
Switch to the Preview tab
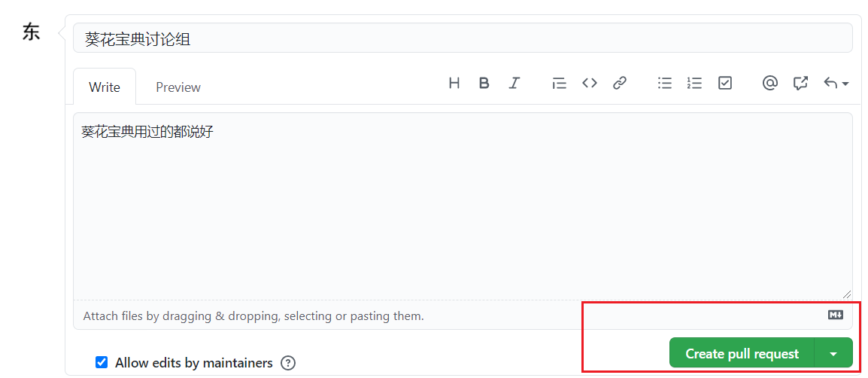[x=178, y=87]
